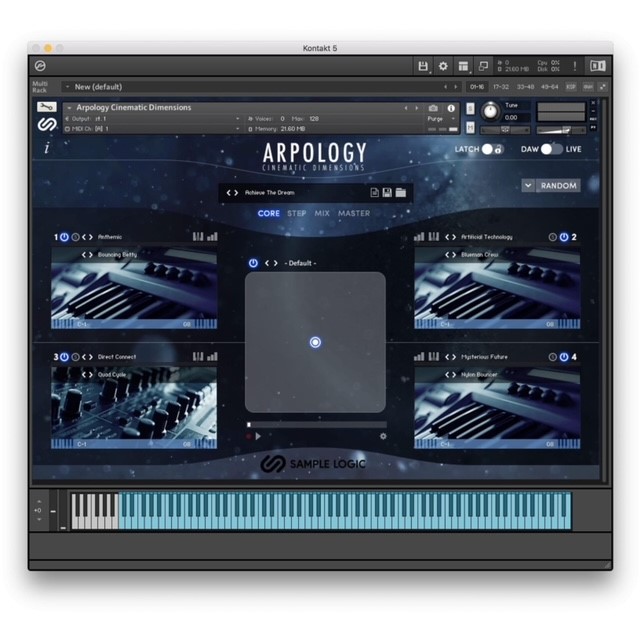Open XY pad settings gear icon
Screen dimensions: 640x640
tap(383, 436)
